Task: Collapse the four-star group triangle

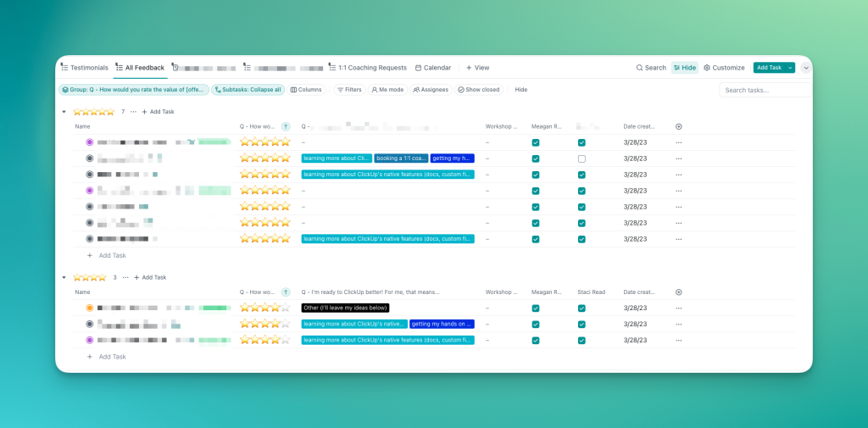Action: point(64,277)
